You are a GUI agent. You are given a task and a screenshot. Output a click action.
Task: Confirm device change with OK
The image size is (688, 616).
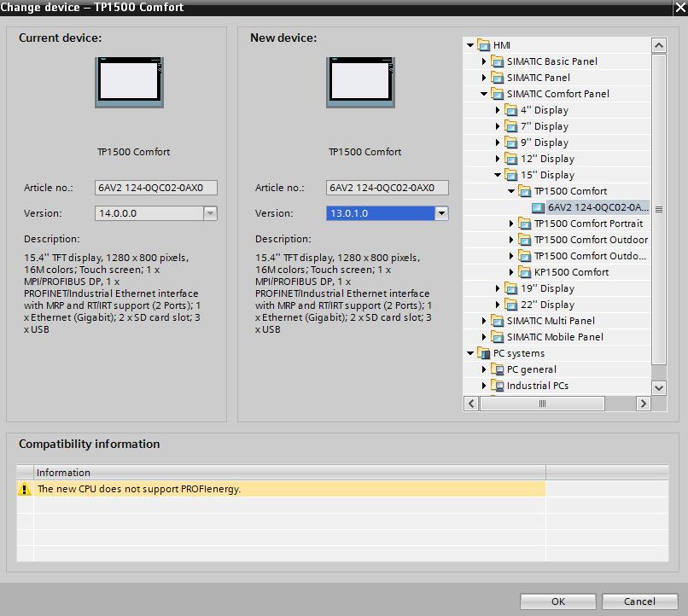point(558,601)
